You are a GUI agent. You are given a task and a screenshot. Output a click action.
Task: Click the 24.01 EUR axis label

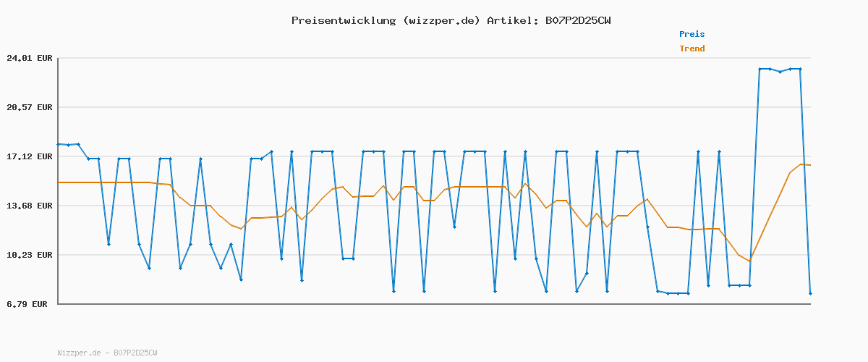[x=30, y=58]
